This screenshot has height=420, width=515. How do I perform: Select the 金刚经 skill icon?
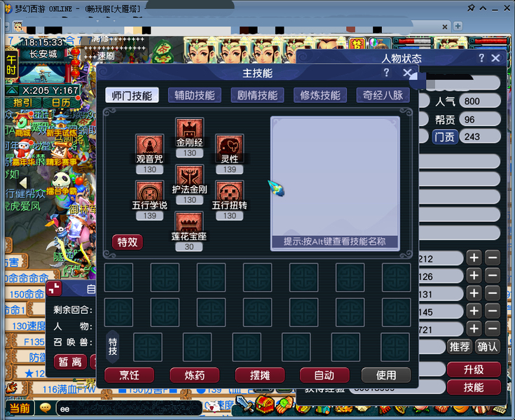[x=189, y=128]
